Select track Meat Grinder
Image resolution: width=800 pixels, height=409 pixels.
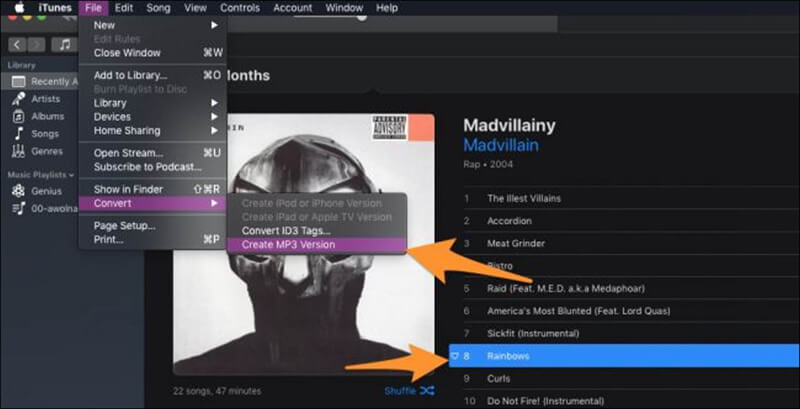point(631,243)
